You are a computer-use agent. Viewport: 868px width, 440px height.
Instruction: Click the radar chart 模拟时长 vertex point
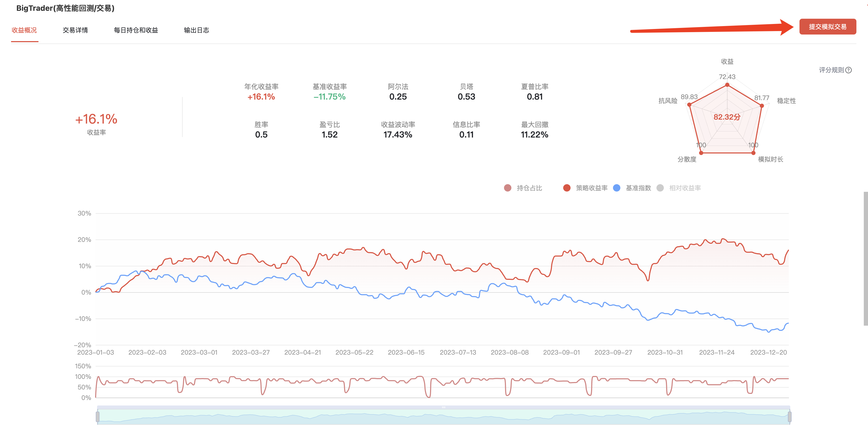753,153
